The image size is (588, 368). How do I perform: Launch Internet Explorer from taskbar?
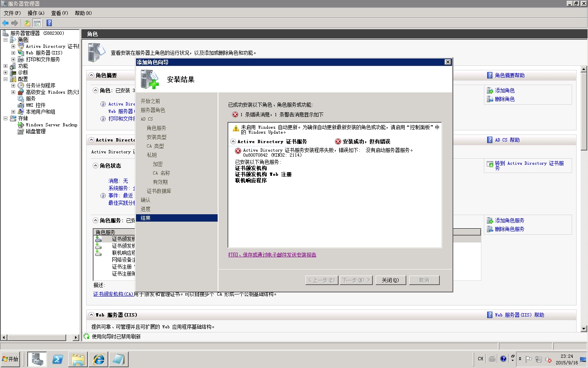[x=98, y=359]
